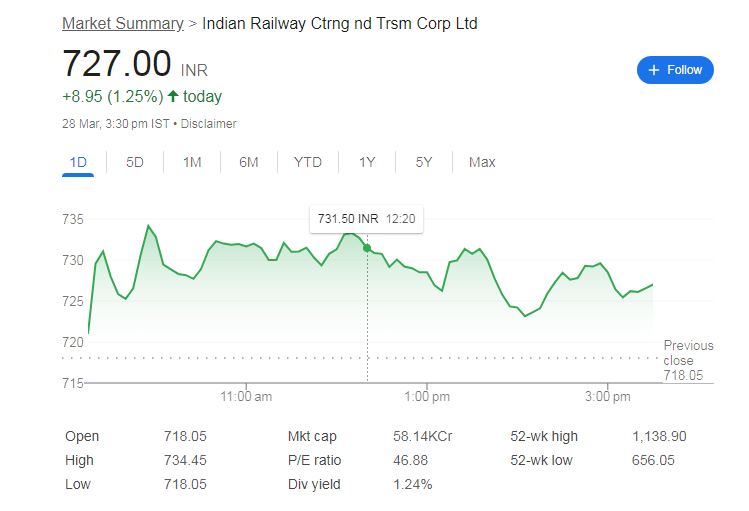The height and width of the screenshot is (511, 749).
Task: Click the plus icon on Follow
Action: click(x=654, y=70)
